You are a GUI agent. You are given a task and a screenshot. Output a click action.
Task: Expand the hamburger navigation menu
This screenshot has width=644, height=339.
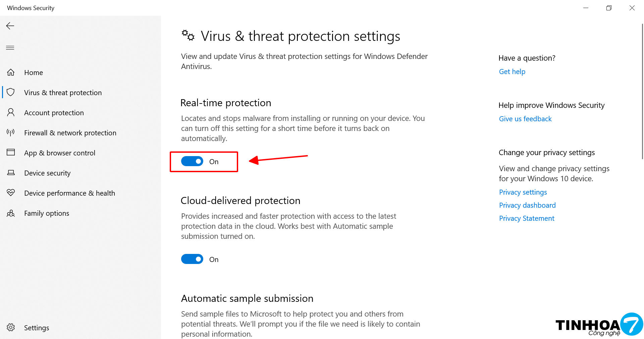(10, 48)
